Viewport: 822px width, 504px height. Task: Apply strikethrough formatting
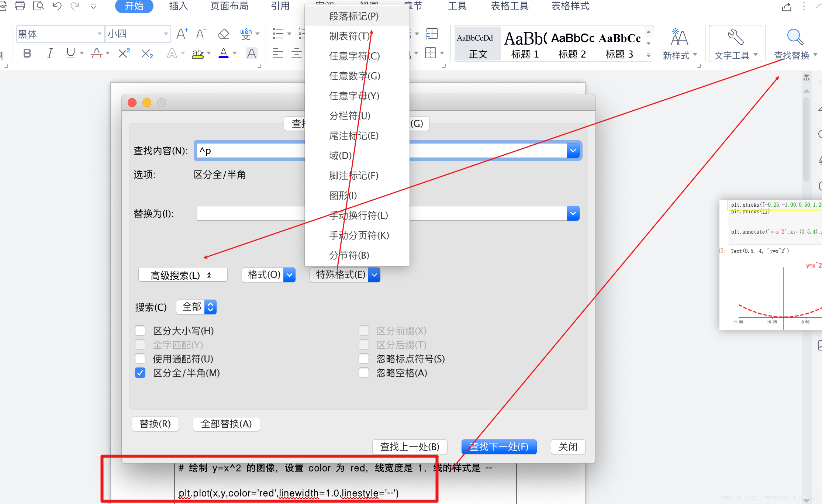click(x=97, y=53)
